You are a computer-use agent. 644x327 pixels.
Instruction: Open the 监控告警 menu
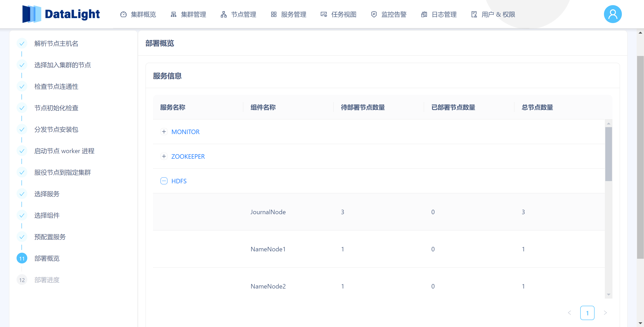coord(389,15)
